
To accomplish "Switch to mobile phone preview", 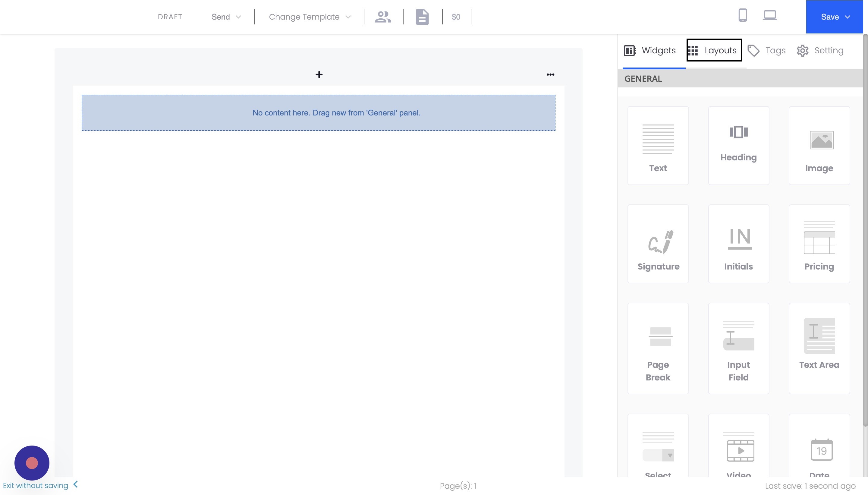I will tap(743, 15).
